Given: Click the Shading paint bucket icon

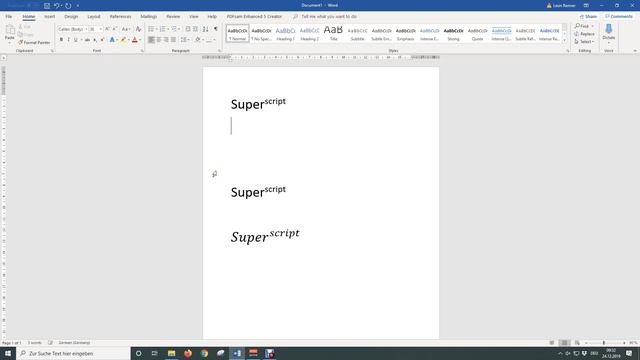Looking at the screenshot, I should [198, 40].
